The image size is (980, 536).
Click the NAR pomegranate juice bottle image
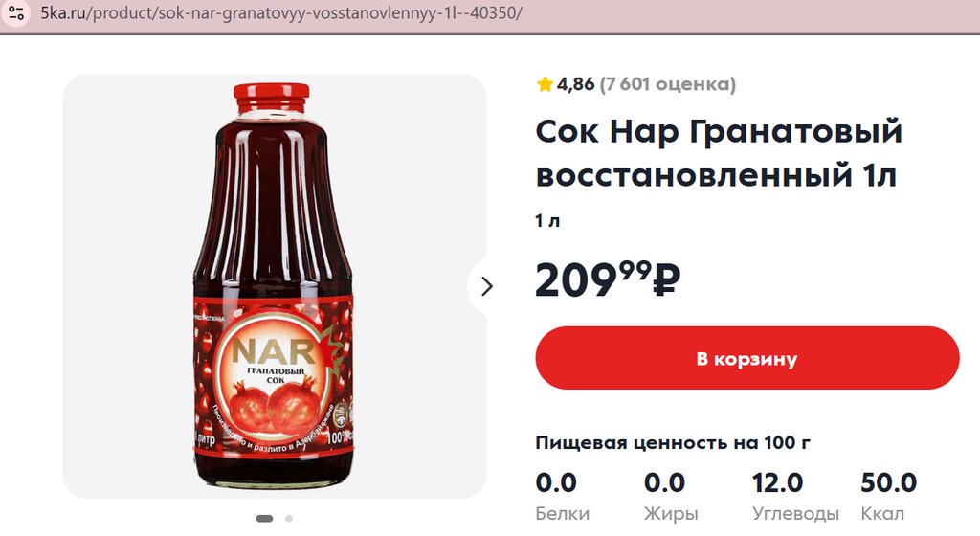(x=273, y=285)
